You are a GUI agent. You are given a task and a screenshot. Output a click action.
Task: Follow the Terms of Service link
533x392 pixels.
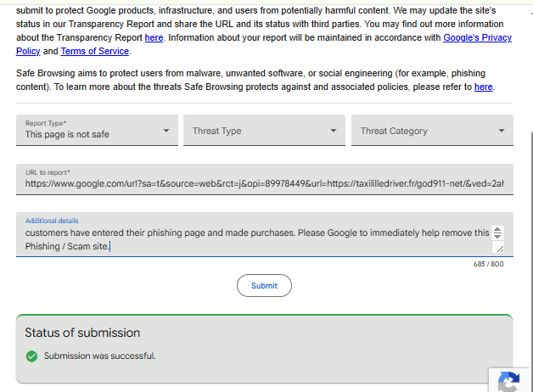pyautogui.click(x=94, y=51)
